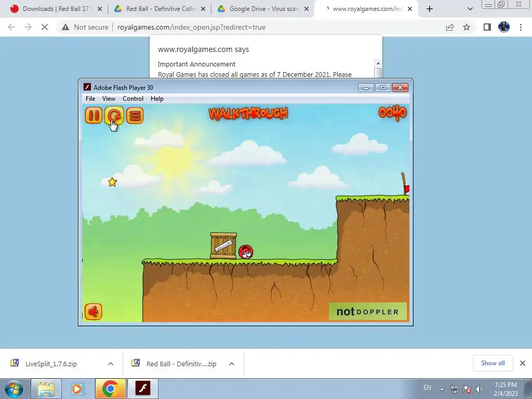Click the red ball character
The image size is (532, 399).
[x=246, y=252]
